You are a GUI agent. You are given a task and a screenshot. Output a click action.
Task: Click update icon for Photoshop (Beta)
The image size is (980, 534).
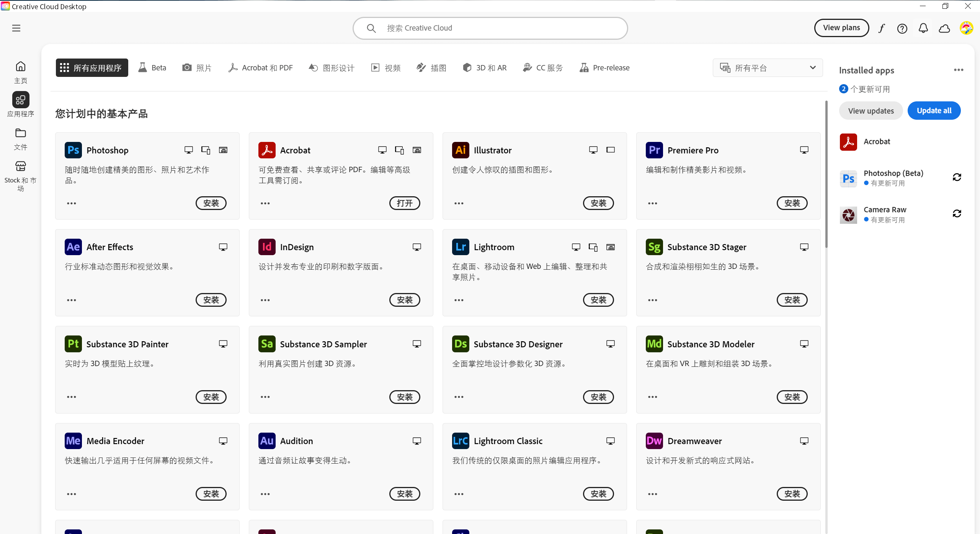957,177
